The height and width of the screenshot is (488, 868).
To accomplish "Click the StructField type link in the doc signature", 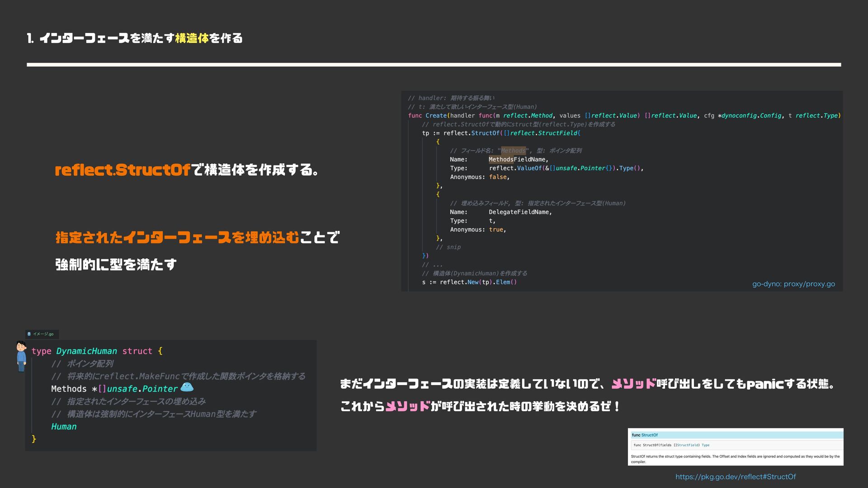I will tap(687, 445).
